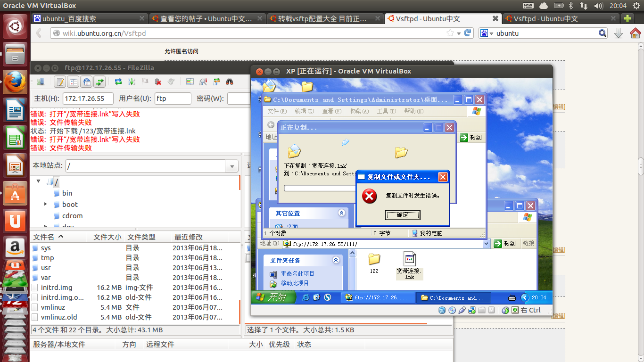Click the FileZilla host address field
Viewport: 644px width, 362px height.
(x=88, y=99)
